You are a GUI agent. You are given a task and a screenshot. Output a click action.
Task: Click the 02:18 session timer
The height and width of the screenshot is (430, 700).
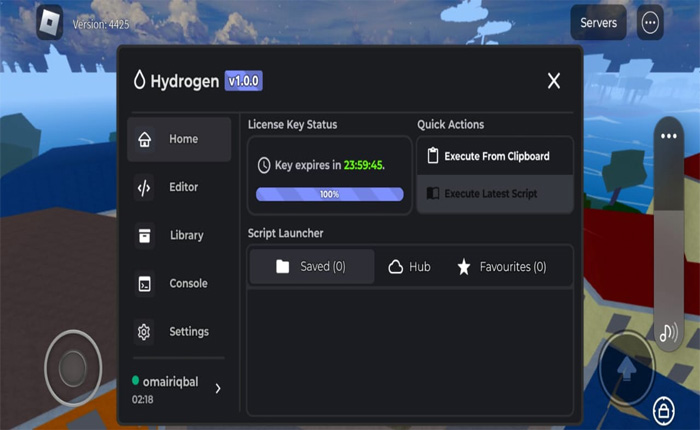pos(142,399)
